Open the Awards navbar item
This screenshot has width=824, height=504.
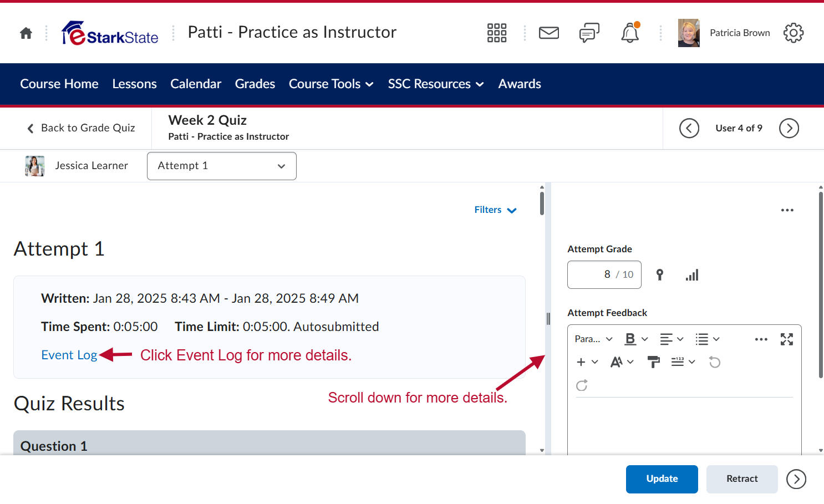tap(520, 84)
